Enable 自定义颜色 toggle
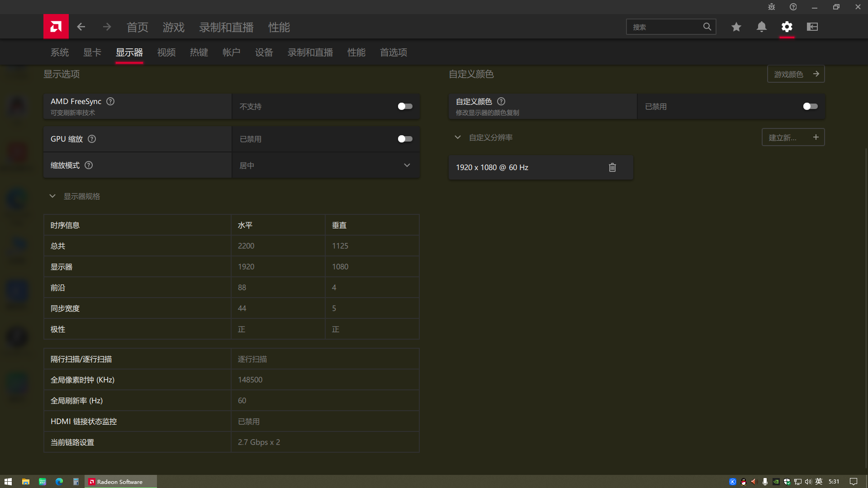Image resolution: width=868 pixels, height=488 pixels. click(809, 106)
